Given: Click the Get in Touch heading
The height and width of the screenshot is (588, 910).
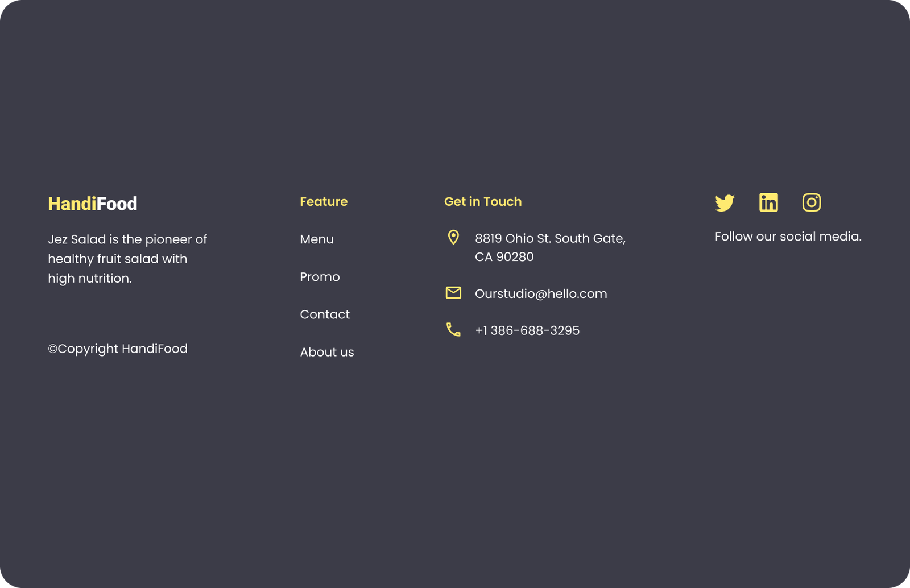Looking at the screenshot, I should pos(483,202).
